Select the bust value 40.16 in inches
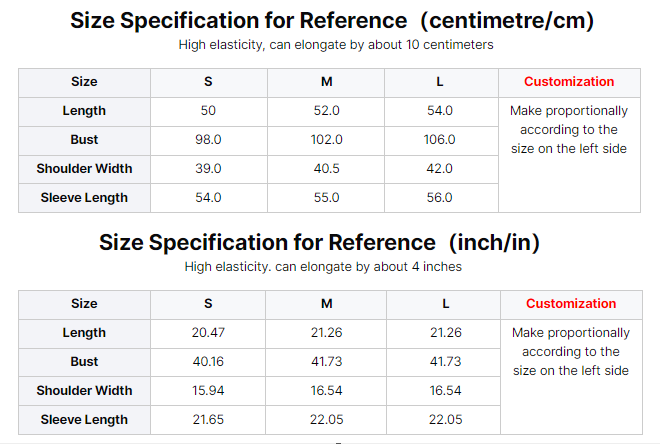 tap(208, 362)
